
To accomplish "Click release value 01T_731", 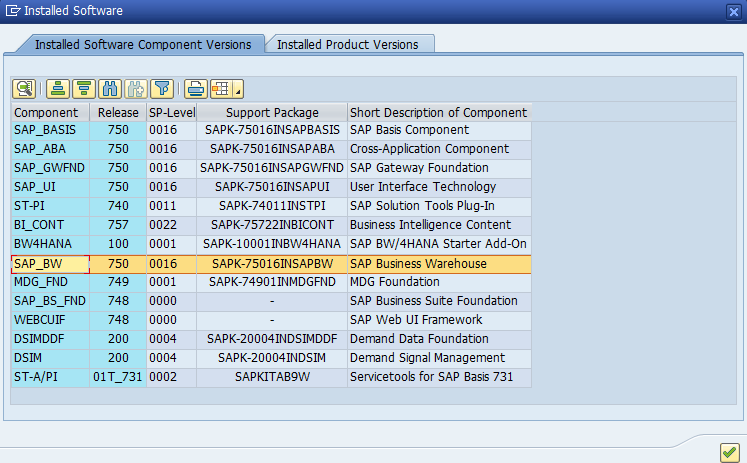I will pyautogui.click(x=118, y=377).
